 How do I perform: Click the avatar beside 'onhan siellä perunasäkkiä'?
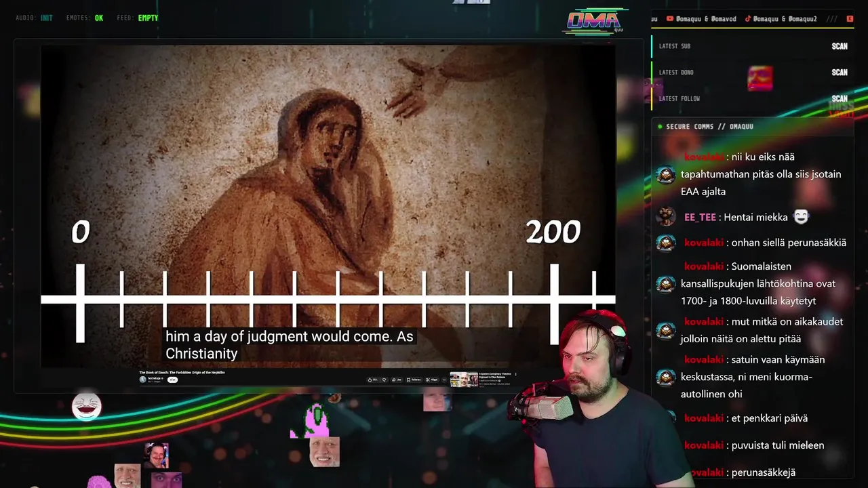tap(666, 243)
